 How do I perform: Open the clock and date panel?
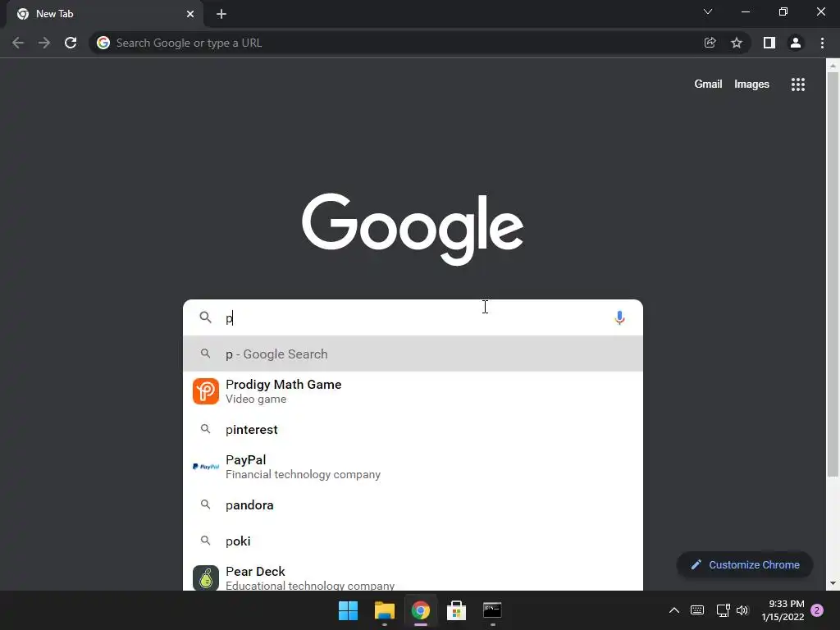coord(783,610)
